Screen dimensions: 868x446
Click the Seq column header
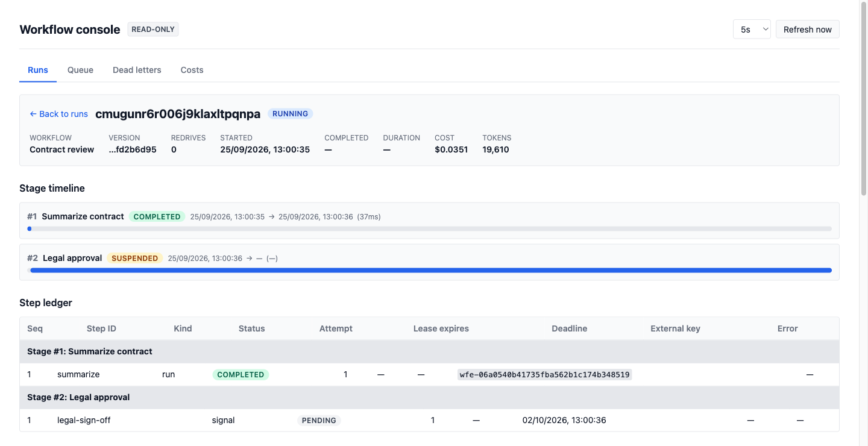click(x=35, y=328)
